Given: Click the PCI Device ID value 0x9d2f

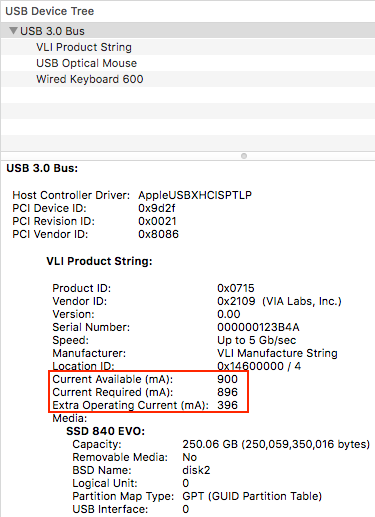Looking at the screenshot, I should click(157, 208).
